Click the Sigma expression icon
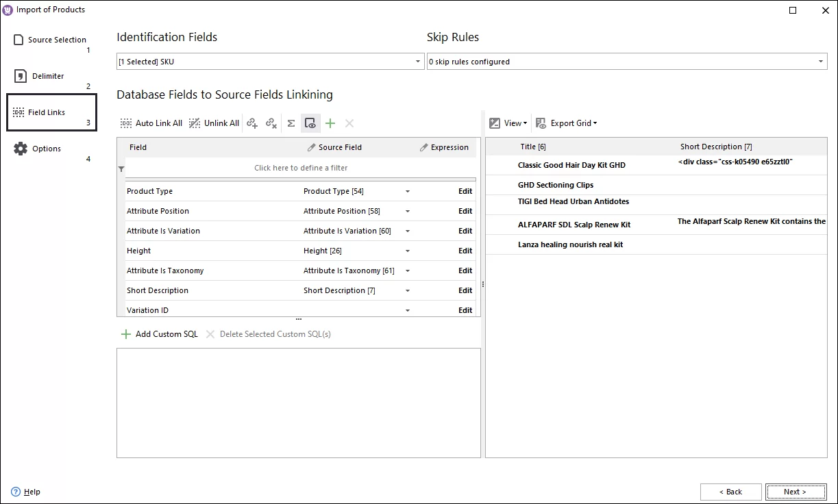838x504 pixels. pos(291,123)
